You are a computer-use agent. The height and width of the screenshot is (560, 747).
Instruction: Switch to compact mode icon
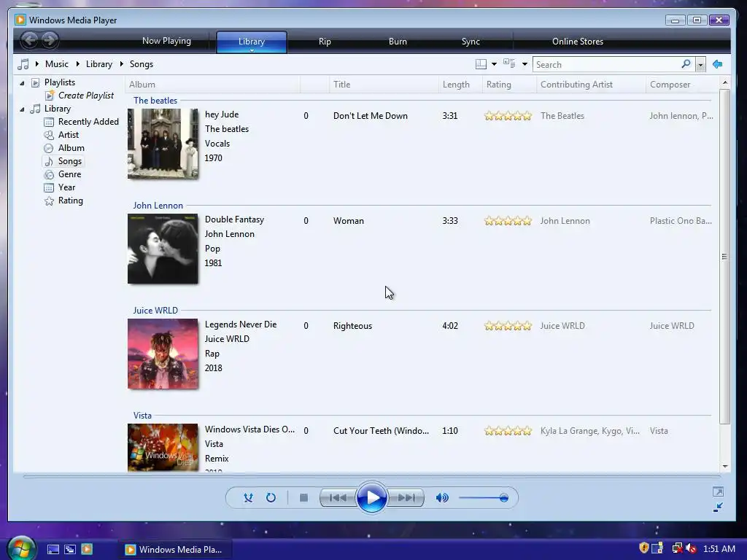click(718, 507)
